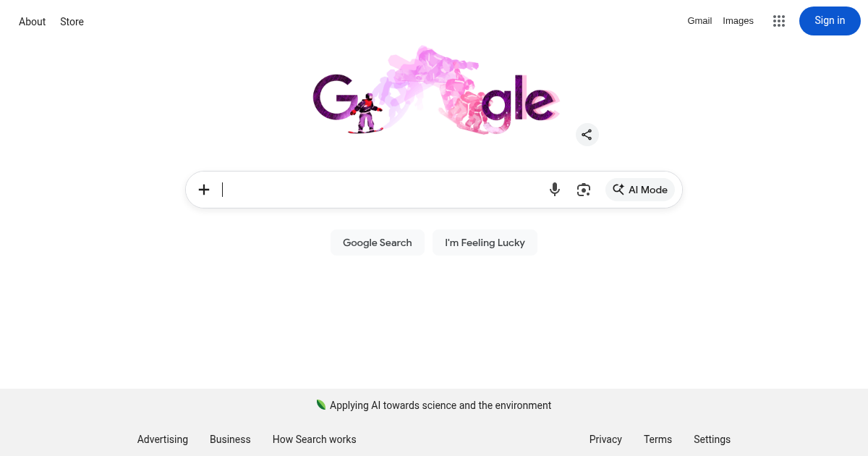Expand the Settings menu in the footer
868x456 pixels.
pos(712,439)
